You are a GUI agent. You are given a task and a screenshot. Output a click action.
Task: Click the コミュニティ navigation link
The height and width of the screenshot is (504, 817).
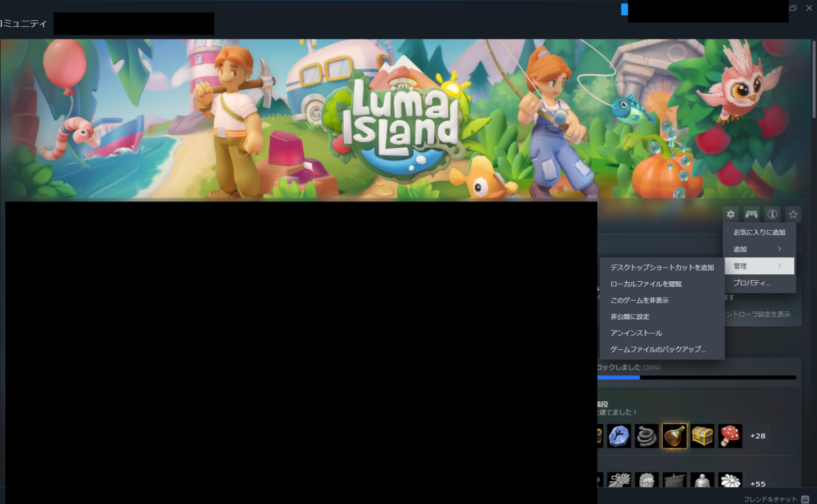tap(23, 24)
